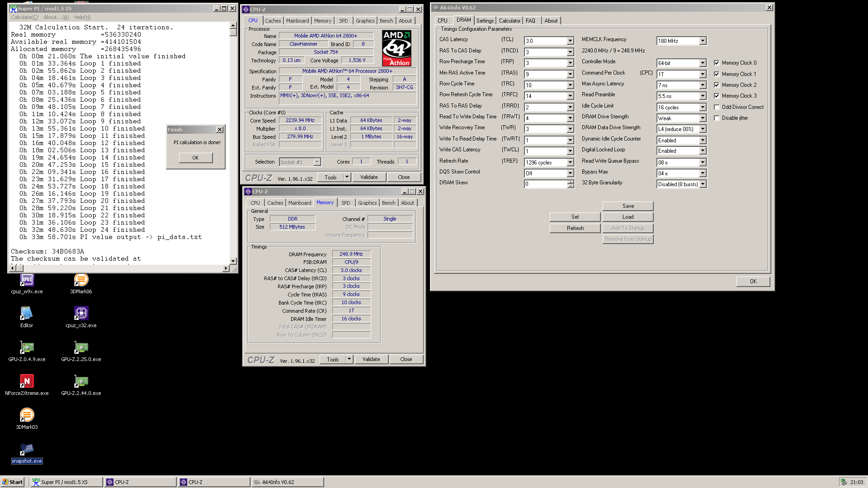
Task: Launch 3DMark06 desktop shortcut
Action: click(81, 284)
